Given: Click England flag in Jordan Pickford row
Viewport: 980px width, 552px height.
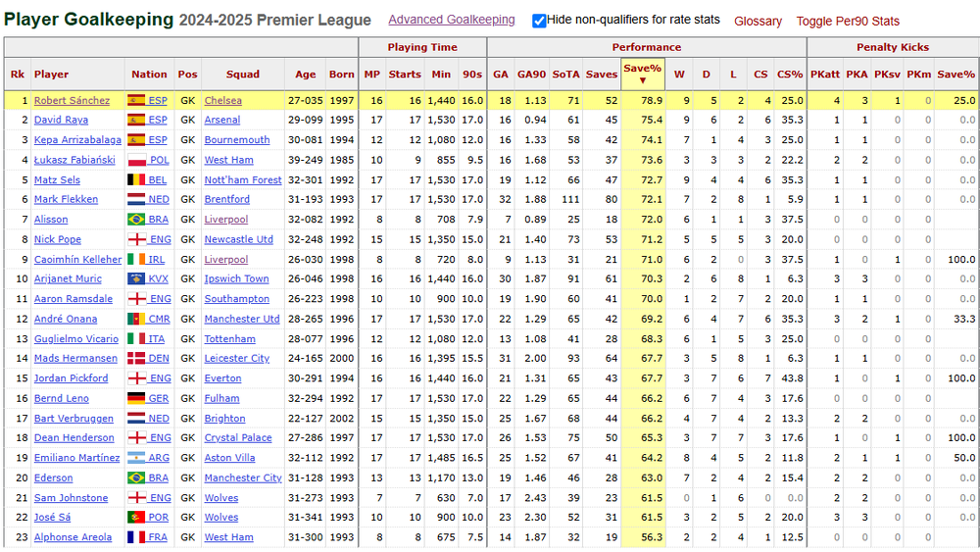Looking at the screenshot, I should (136, 378).
